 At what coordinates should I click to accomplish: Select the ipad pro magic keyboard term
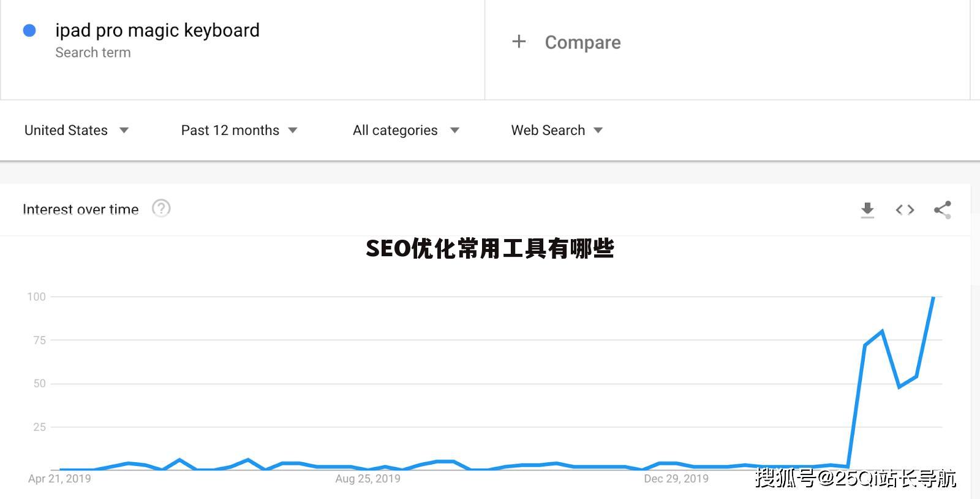coord(157,30)
